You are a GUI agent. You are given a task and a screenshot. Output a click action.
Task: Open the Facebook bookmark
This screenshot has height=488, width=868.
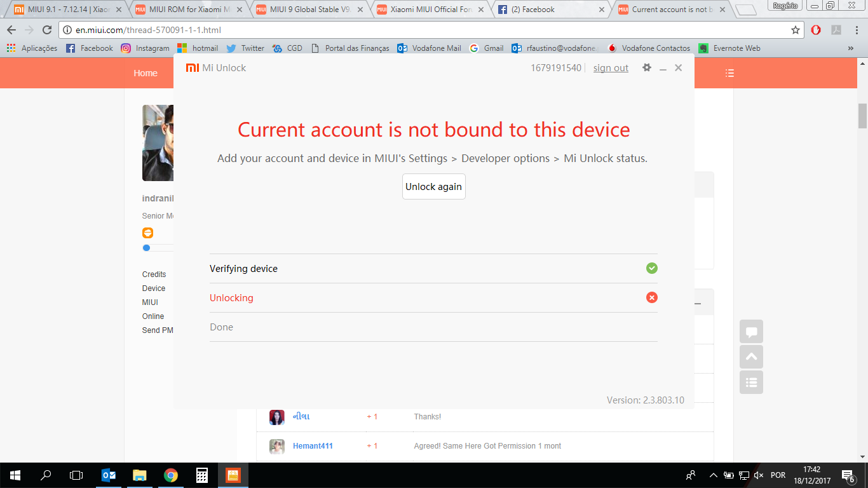point(90,48)
